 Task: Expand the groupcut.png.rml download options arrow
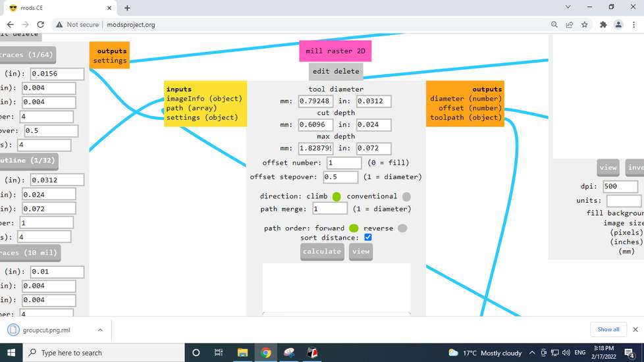100,330
